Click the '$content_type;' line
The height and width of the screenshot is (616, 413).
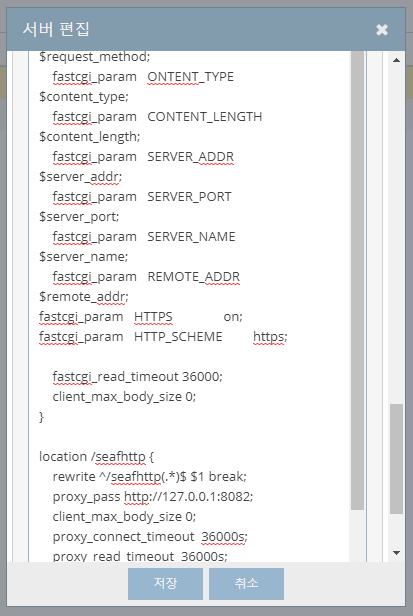tap(84, 97)
